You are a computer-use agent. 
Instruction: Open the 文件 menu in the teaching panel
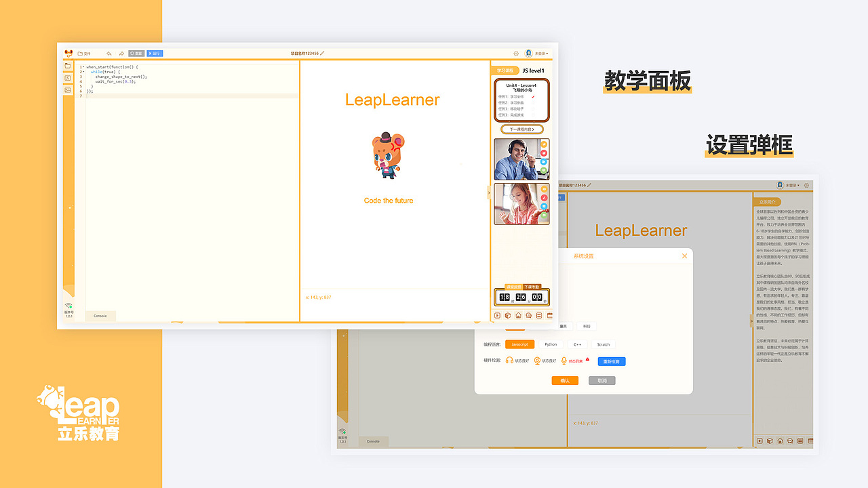[x=84, y=54]
